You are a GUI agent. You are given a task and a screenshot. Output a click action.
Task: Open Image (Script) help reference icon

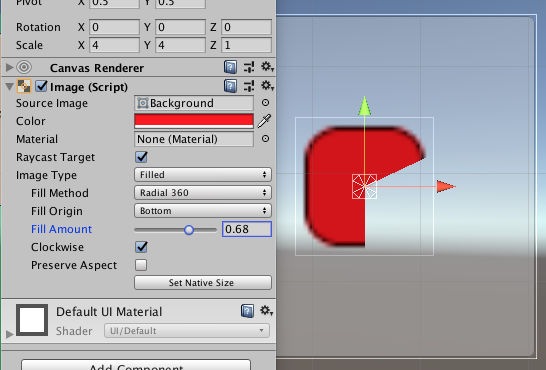point(230,86)
